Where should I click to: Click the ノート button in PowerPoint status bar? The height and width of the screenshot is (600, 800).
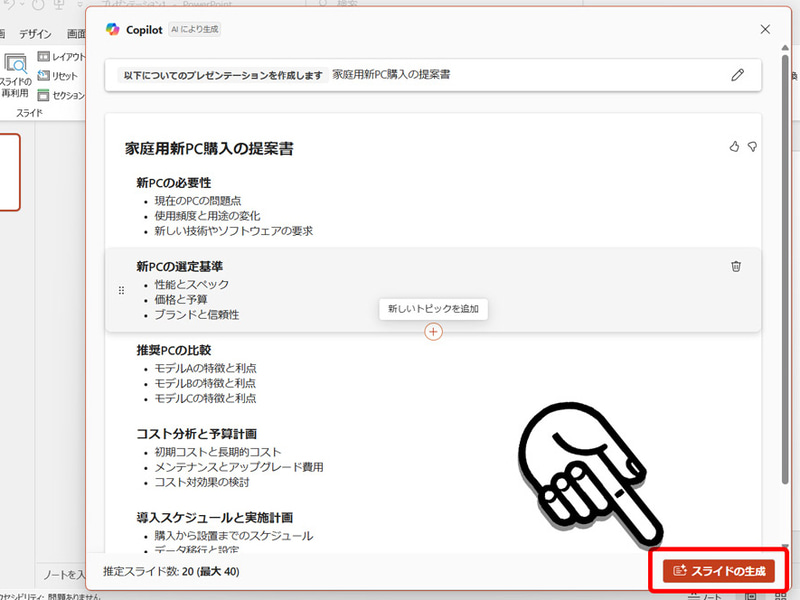(x=704, y=595)
